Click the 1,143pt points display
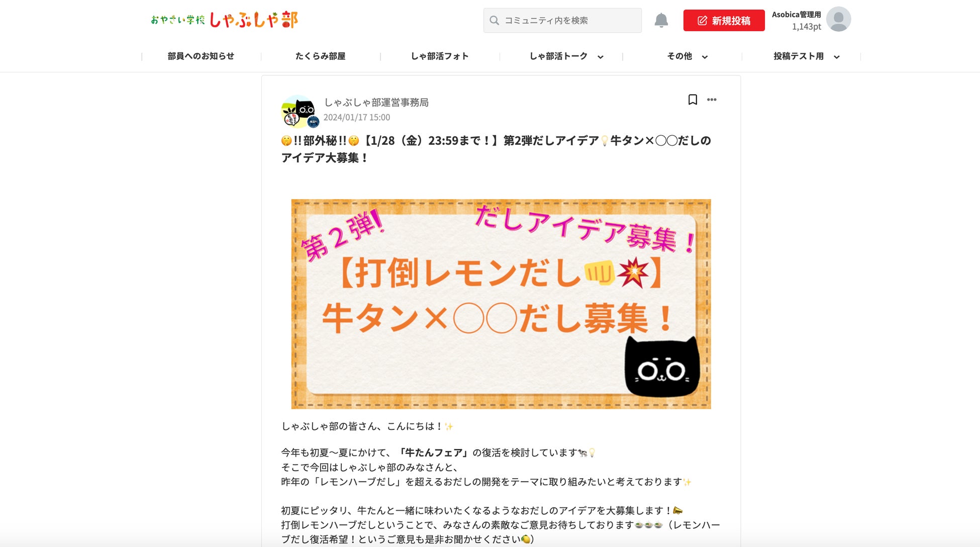This screenshot has height=547, width=980. tap(806, 27)
